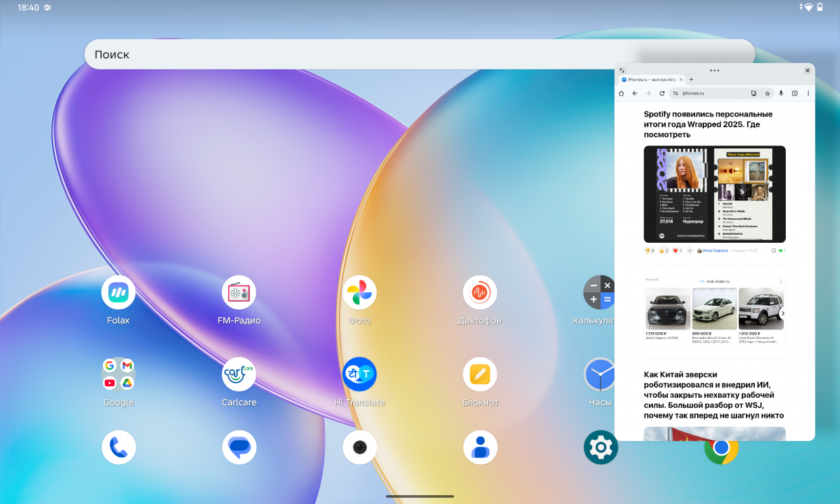Screen dimensions: 840x504
Task: Click the 899 000 ₽ price
Action: point(702,334)
